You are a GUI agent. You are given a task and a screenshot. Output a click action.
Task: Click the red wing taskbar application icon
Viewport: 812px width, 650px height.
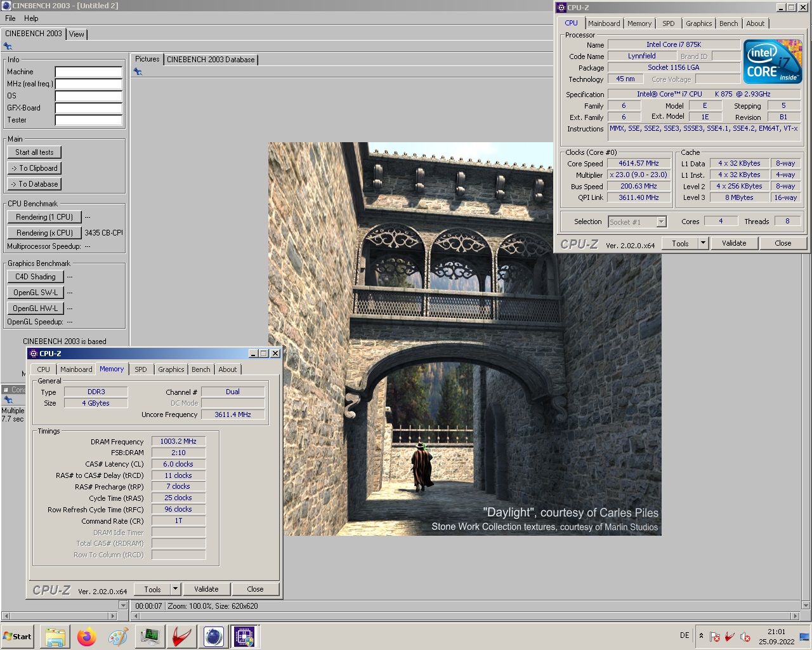182,637
